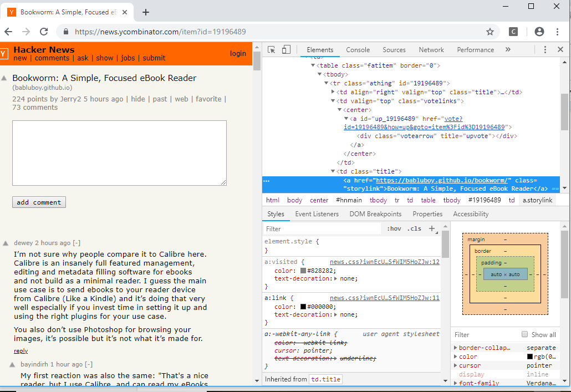Open the Chrome profile avatar menu
The image size is (571, 392).
point(539,32)
